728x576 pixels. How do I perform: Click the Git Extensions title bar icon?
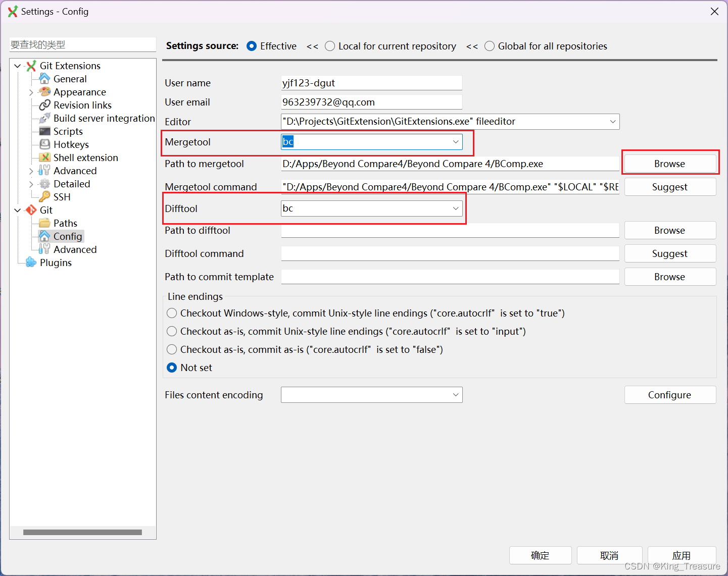click(13, 12)
